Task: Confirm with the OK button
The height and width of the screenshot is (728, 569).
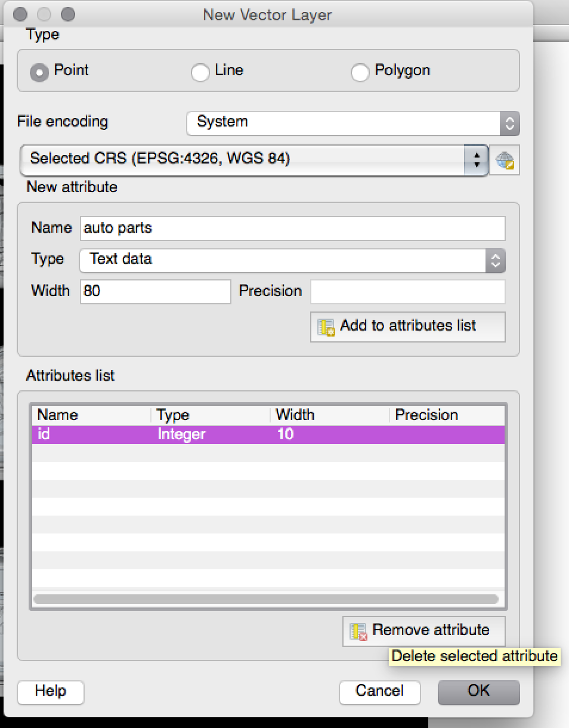Action: [x=479, y=692]
